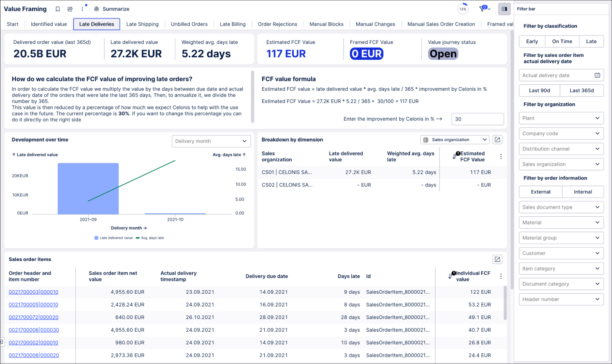Export the Sales order items table

coord(497,259)
